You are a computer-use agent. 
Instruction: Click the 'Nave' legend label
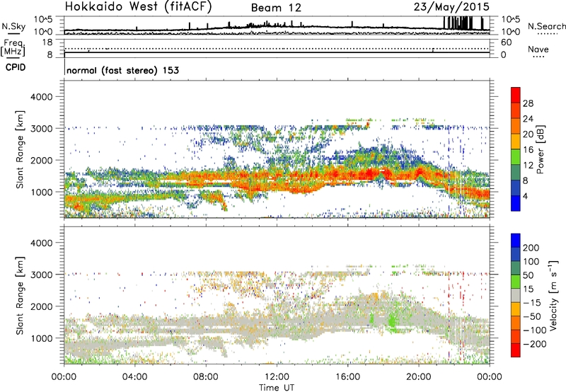pos(538,49)
